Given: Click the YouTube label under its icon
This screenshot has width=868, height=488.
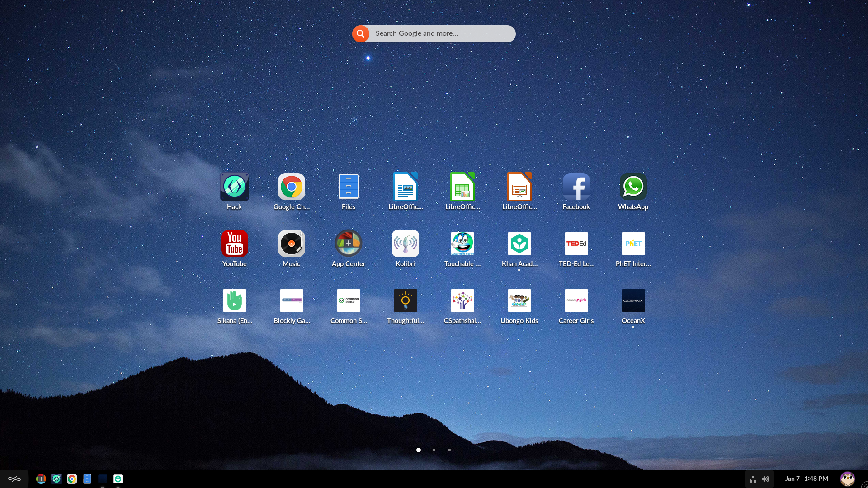Looking at the screenshot, I should (x=234, y=264).
